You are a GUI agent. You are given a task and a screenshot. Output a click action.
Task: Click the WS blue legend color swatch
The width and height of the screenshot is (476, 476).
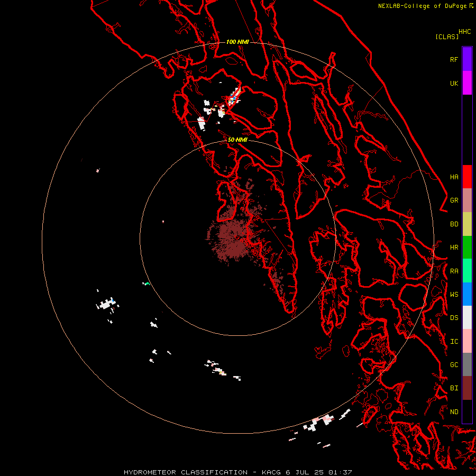pyautogui.click(x=467, y=294)
